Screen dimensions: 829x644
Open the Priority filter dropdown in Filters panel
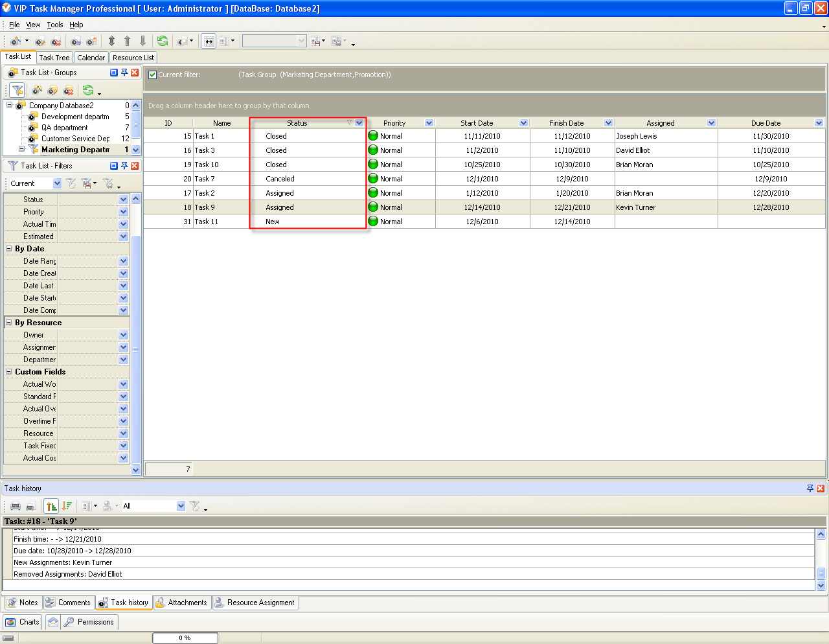click(x=123, y=212)
